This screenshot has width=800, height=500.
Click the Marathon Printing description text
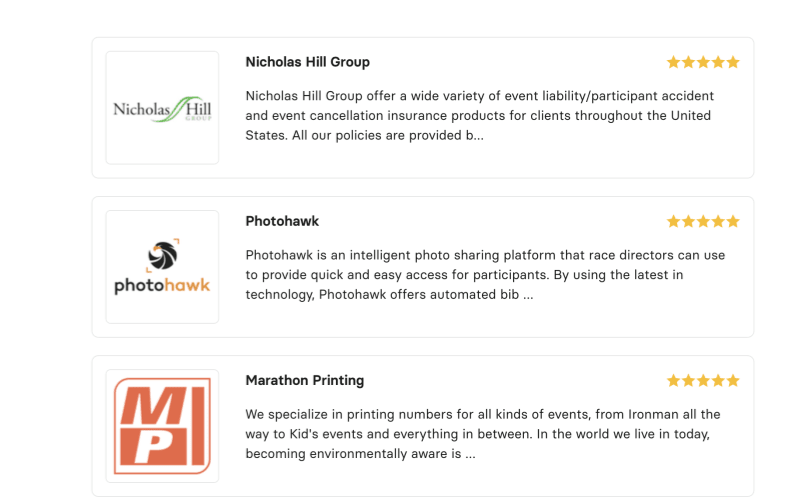pos(483,434)
